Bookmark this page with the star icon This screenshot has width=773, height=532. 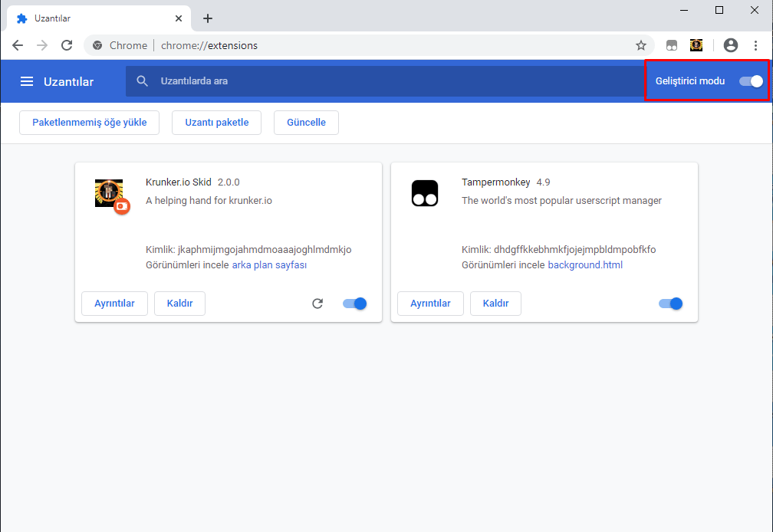click(641, 45)
